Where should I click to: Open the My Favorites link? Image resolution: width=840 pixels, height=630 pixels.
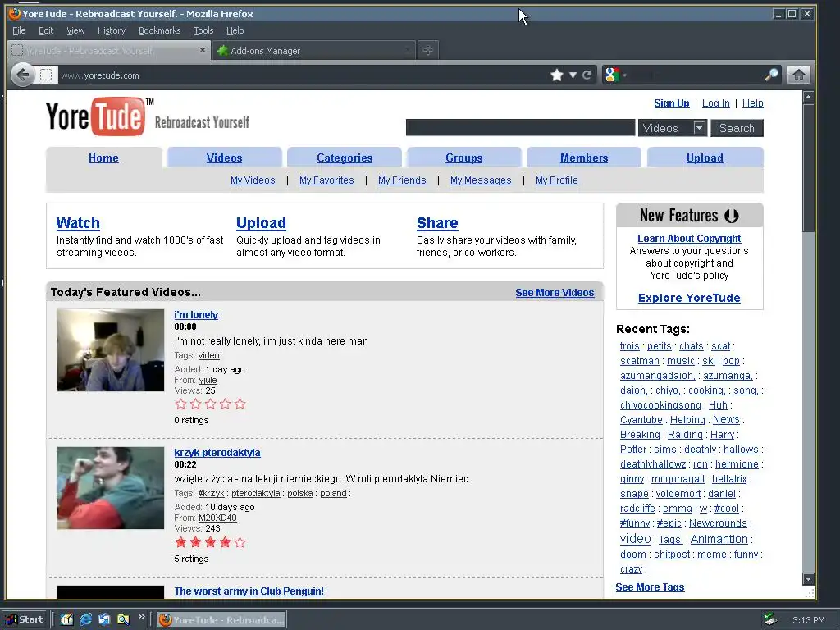click(326, 180)
